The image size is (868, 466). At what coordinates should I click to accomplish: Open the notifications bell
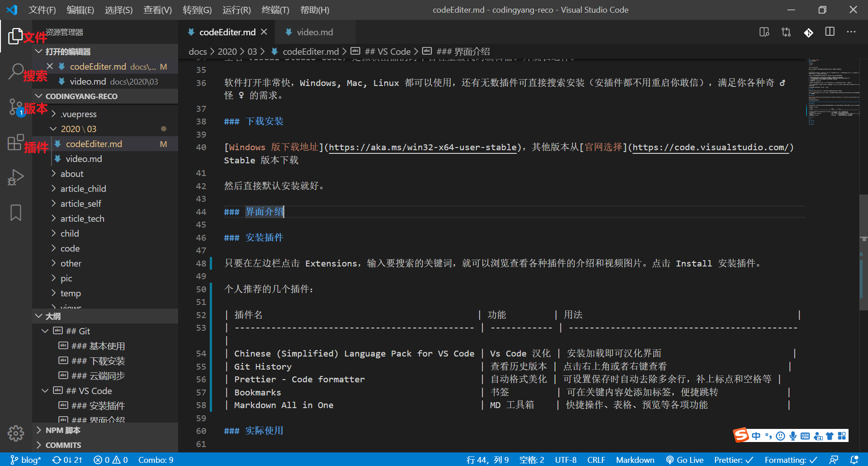point(854,460)
